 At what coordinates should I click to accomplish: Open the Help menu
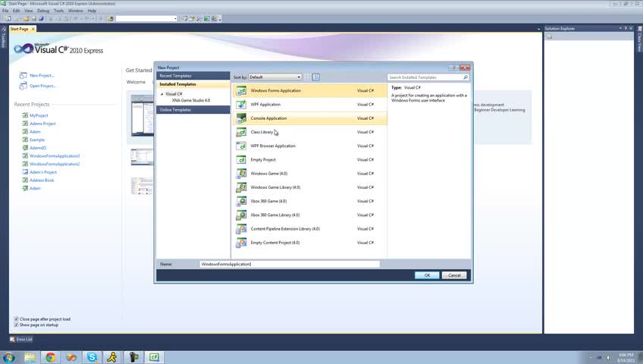pos(92,11)
